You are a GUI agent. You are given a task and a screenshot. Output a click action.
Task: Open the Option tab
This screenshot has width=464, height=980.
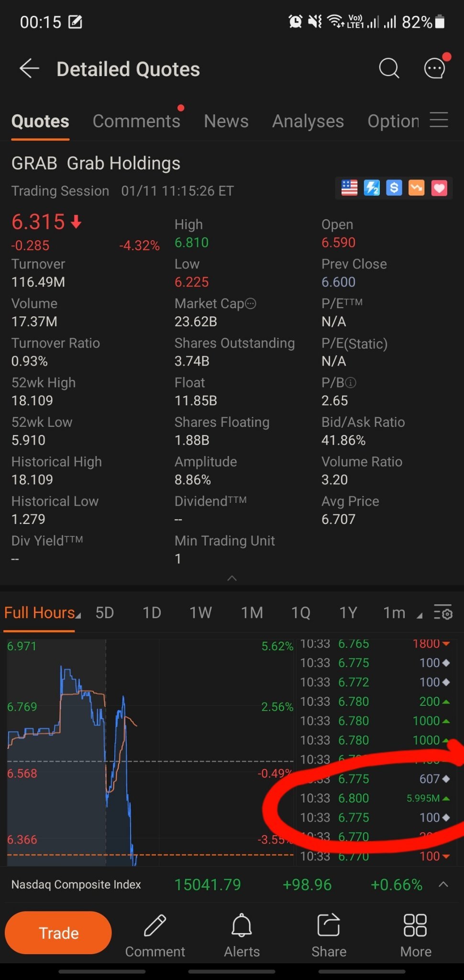coord(393,121)
